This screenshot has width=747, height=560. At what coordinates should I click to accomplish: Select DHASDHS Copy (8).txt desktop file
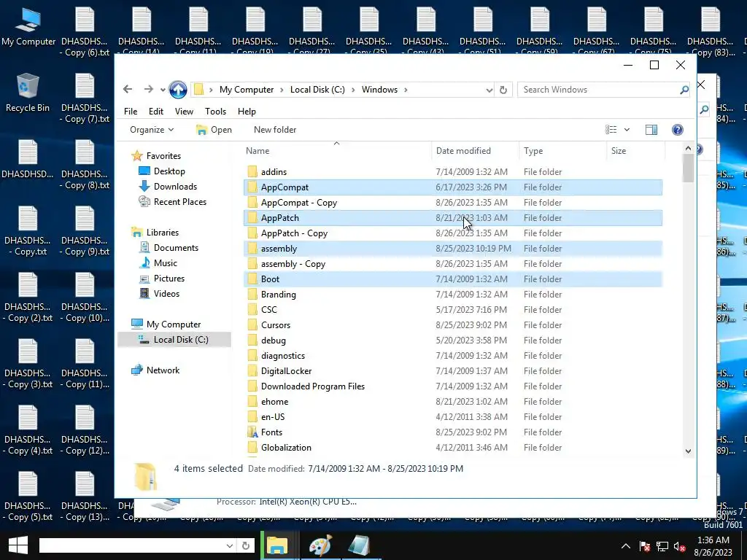point(85,165)
